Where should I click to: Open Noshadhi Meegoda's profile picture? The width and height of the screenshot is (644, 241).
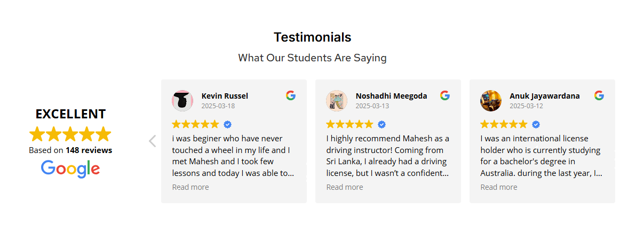pos(337,101)
